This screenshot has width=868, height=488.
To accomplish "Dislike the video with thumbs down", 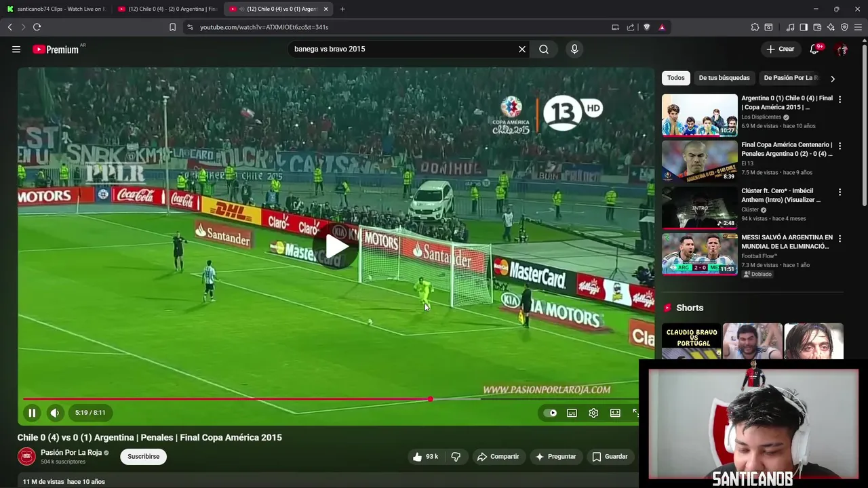I will [456, 457].
